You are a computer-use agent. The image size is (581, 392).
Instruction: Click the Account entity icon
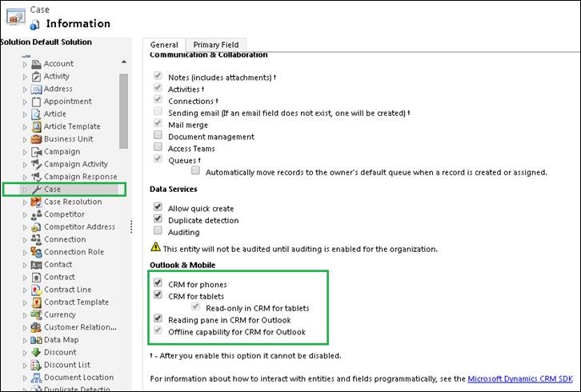(36, 64)
